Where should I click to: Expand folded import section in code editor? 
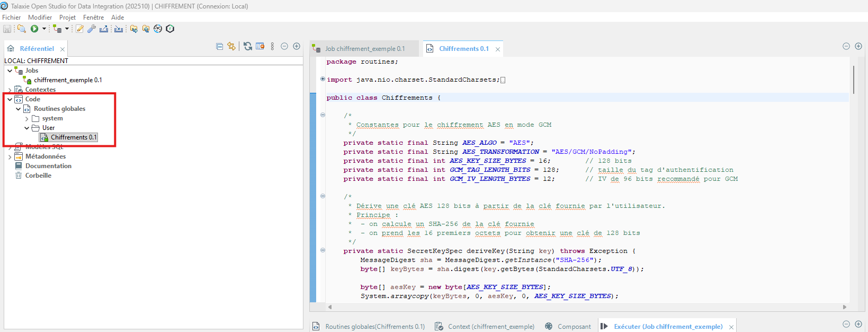pos(323,79)
